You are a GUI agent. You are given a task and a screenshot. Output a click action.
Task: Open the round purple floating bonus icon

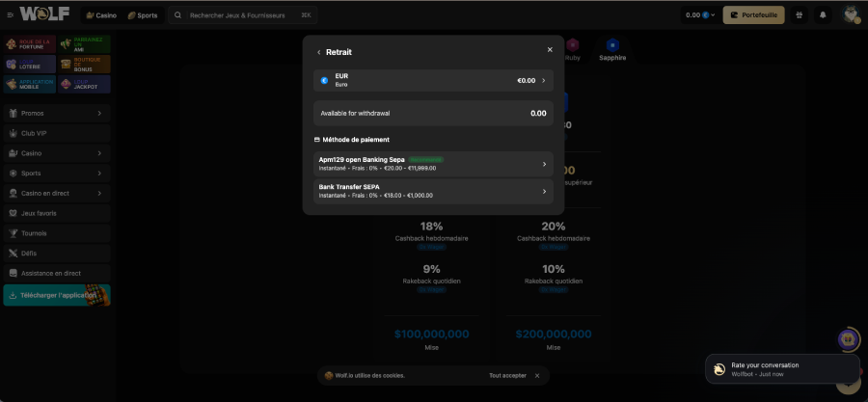pyautogui.click(x=849, y=339)
